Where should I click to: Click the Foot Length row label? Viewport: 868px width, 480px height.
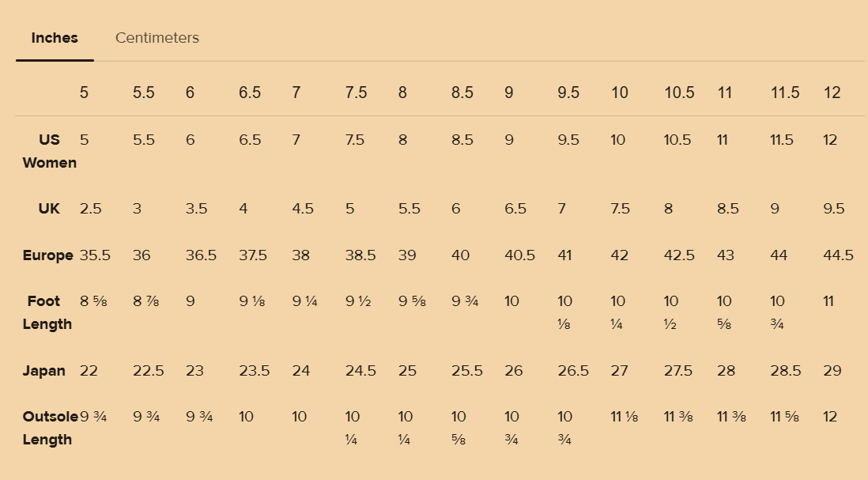coord(47,313)
